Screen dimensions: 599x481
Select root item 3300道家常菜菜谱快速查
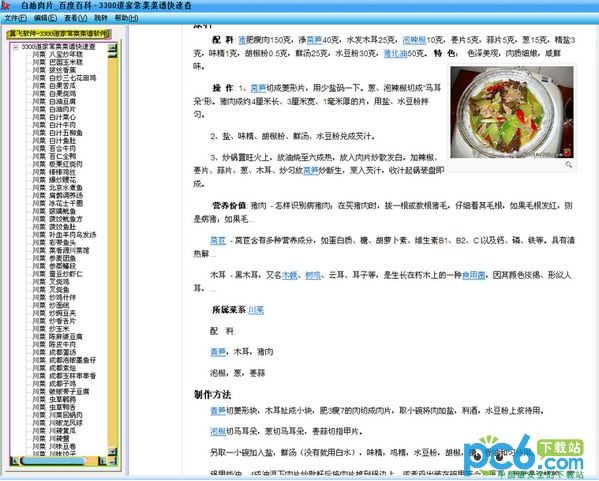pyautogui.click(x=58, y=47)
